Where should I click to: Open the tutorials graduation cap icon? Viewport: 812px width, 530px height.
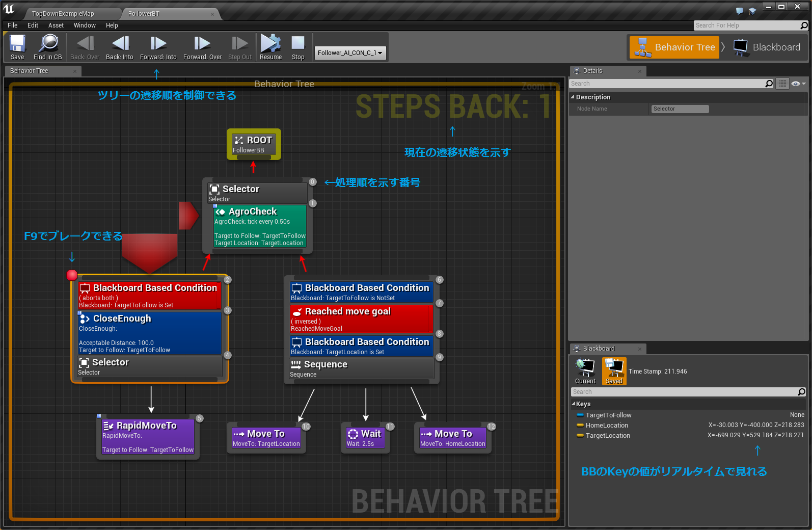(x=752, y=11)
